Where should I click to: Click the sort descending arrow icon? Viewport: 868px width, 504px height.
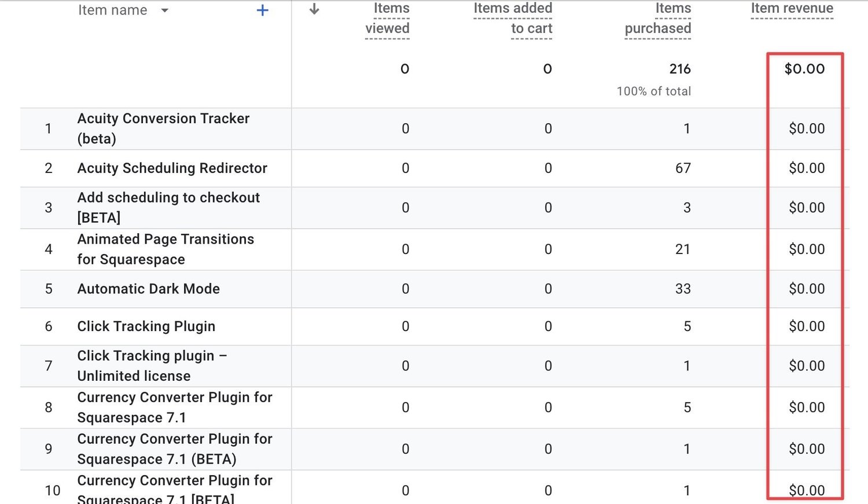(314, 9)
